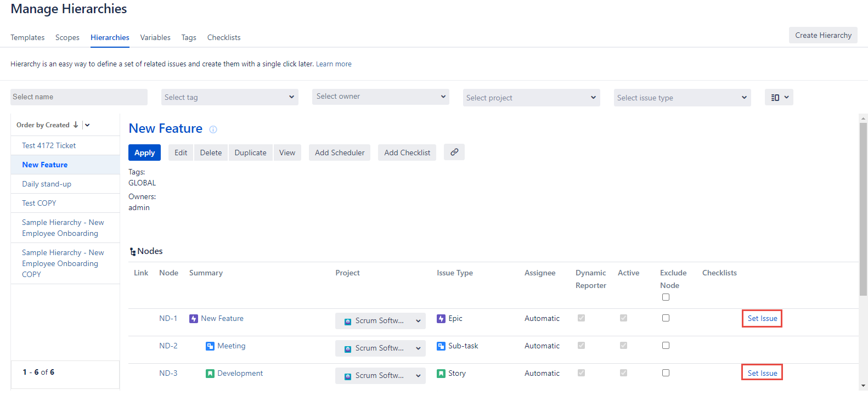Click the Meeting sub-task summary icon

click(x=210, y=346)
